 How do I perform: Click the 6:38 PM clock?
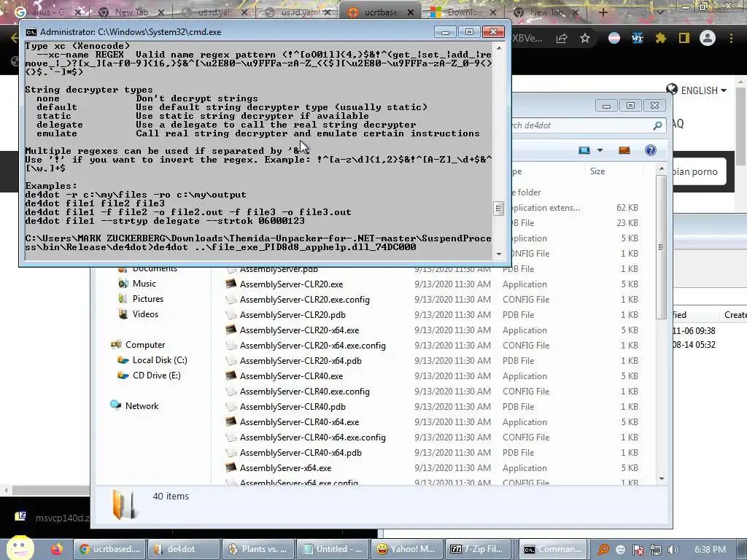click(x=710, y=550)
